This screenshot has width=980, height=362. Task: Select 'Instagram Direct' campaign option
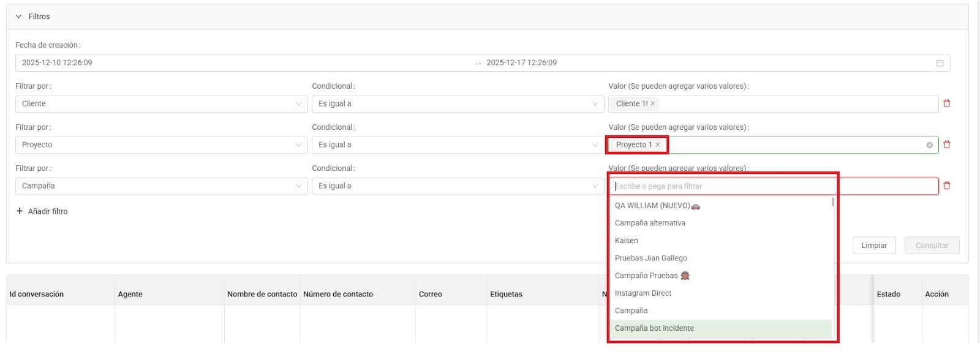(x=643, y=293)
